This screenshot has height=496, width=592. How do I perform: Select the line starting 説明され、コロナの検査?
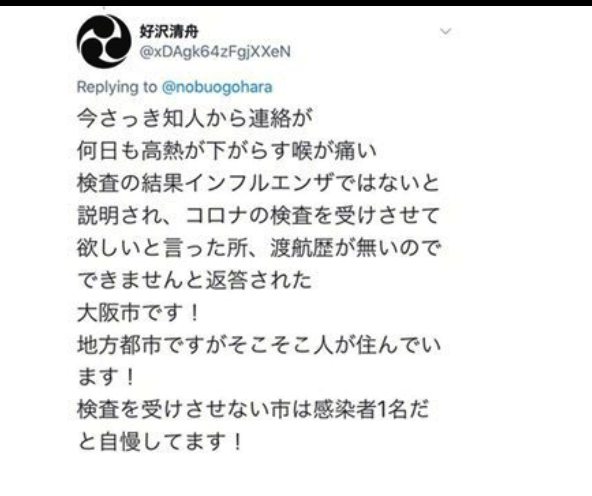[x=259, y=216]
